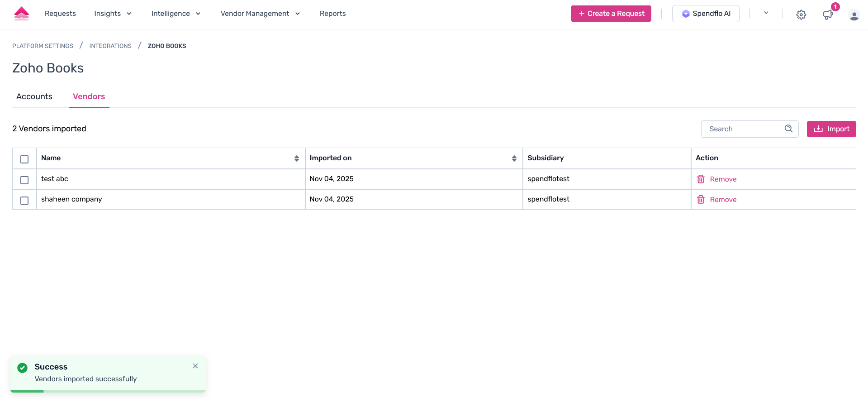This screenshot has height=403, width=868.
Task: Open the user profile avatar
Action: point(854,15)
